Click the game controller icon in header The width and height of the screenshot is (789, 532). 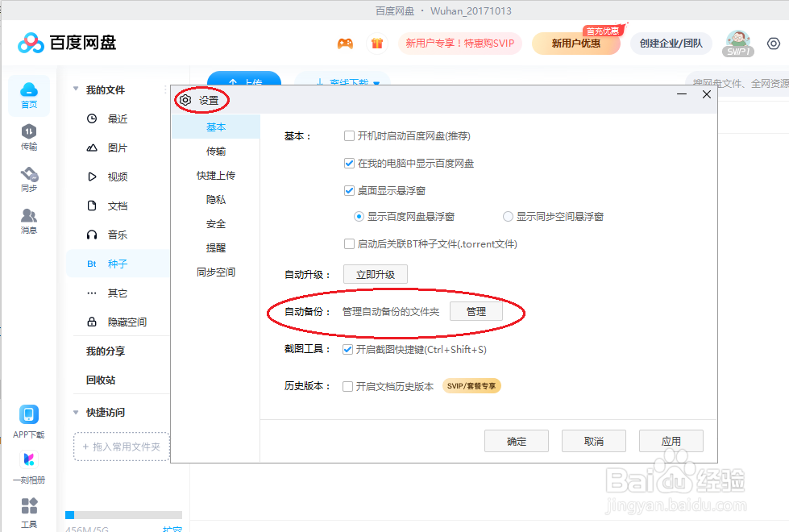[x=345, y=44]
